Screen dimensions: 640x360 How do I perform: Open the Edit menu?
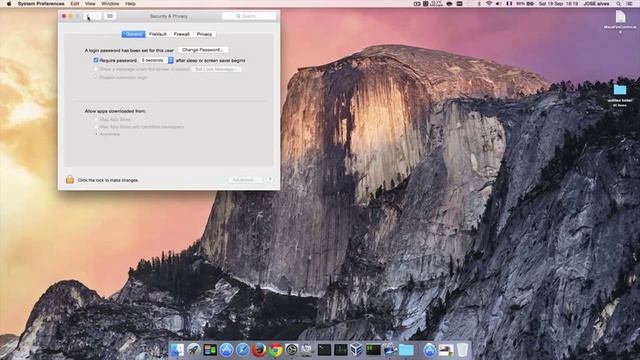click(75, 4)
